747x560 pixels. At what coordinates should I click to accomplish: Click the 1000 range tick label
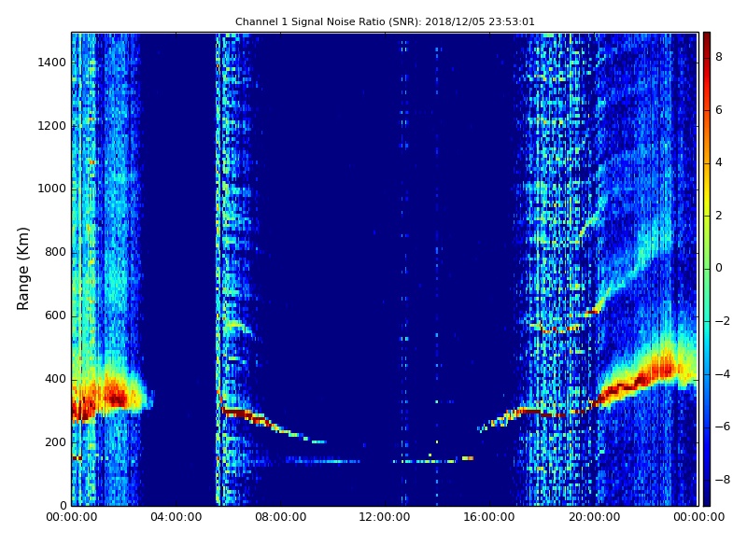pyautogui.click(x=52, y=189)
